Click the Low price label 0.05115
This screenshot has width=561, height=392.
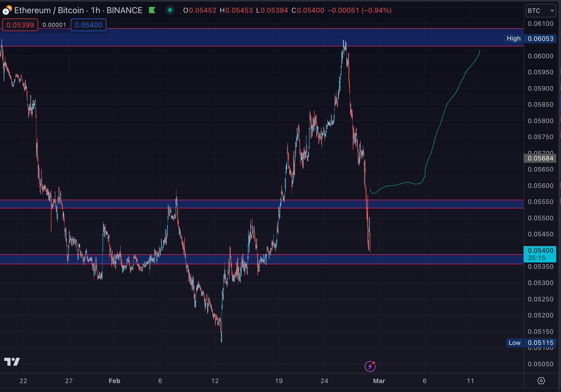531,342
